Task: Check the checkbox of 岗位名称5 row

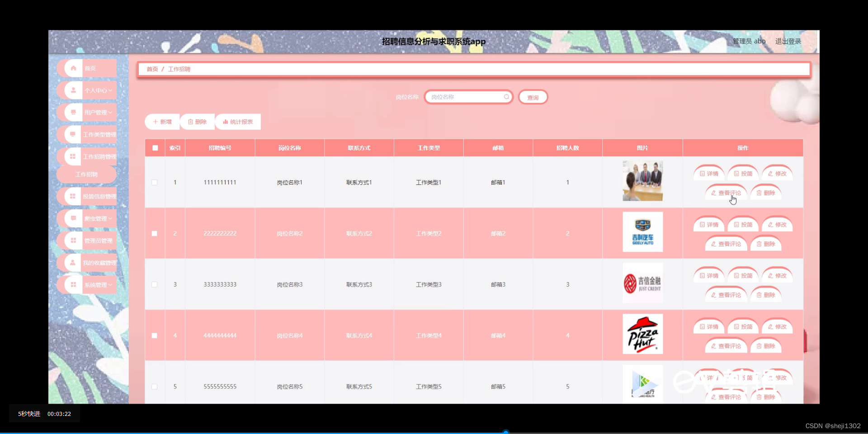Action: click(x=154, y=387)
